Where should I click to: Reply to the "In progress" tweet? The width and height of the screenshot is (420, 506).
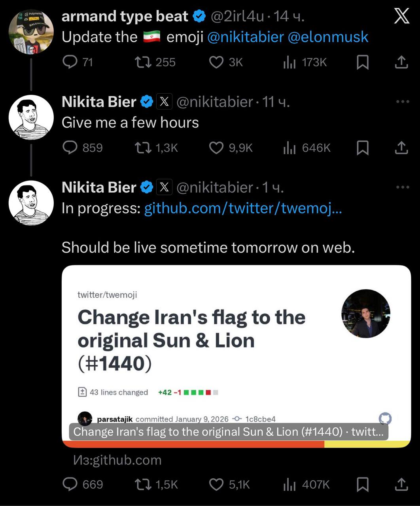70,484
